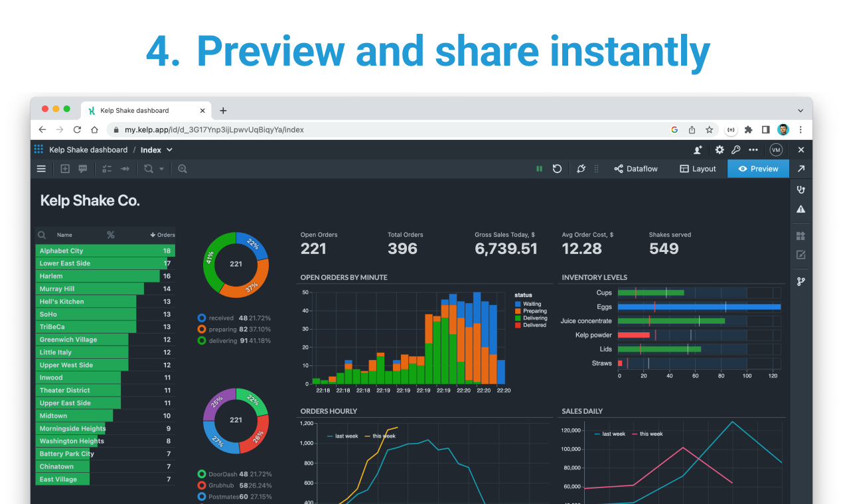Select the Morningside Heights row

tap(105, 428)
